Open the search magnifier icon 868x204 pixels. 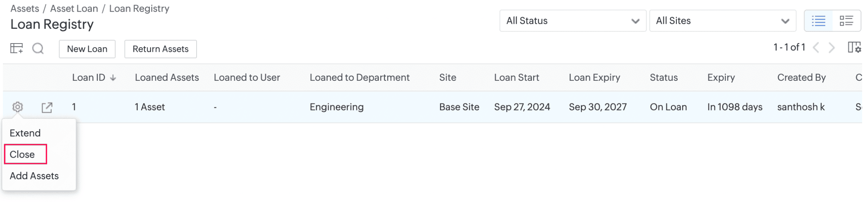click(38, 49)
